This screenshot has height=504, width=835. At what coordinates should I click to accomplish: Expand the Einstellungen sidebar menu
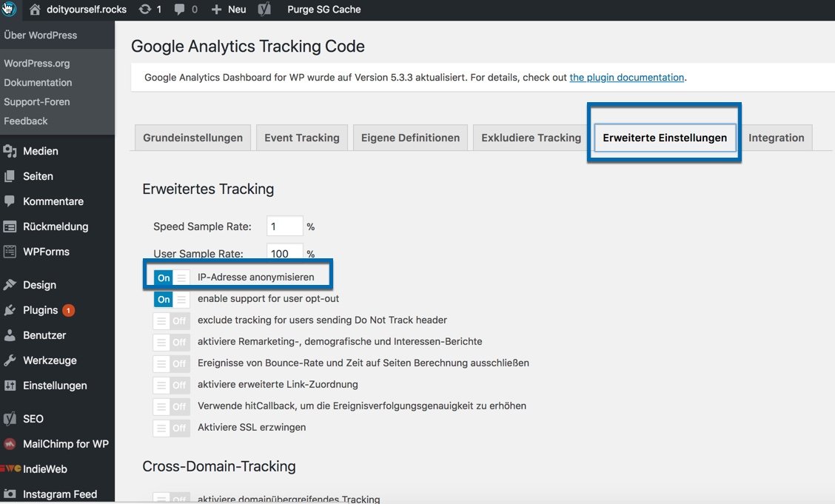click(54, 386)
